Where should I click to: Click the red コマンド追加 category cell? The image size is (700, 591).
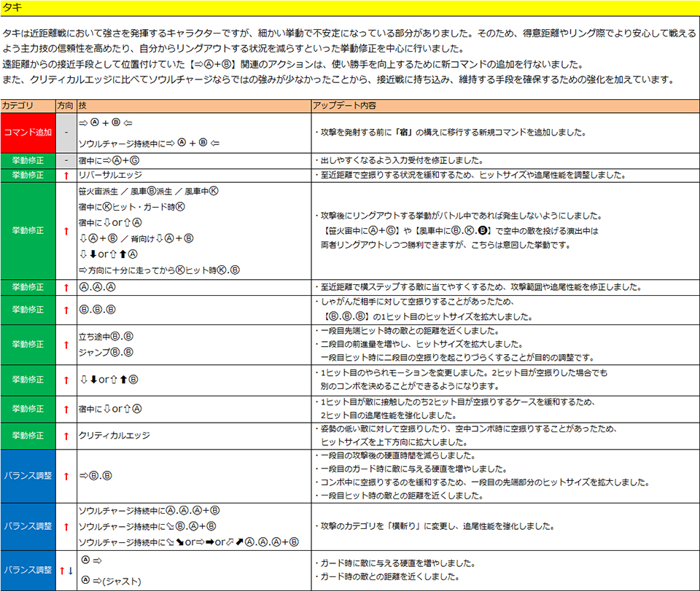point(28,133)
